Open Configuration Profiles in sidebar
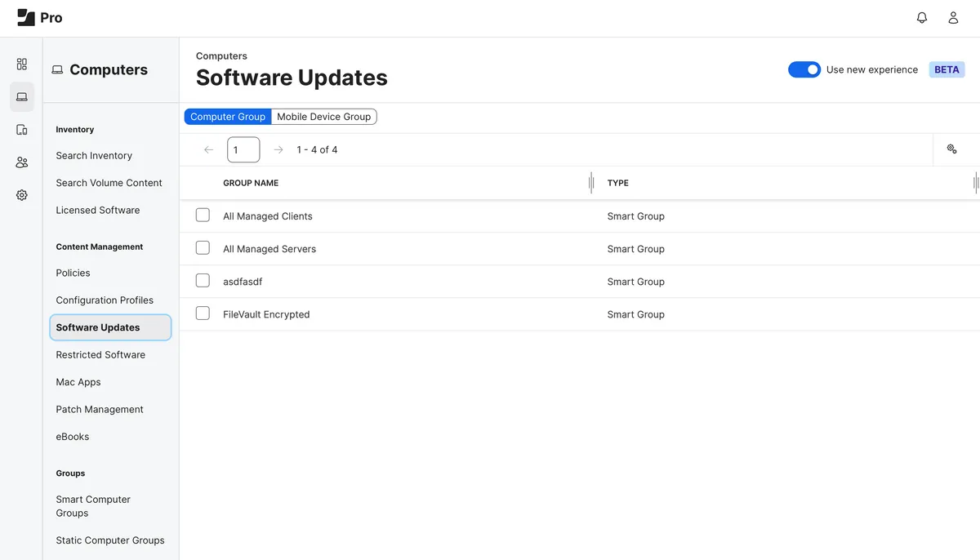 pyautogui.click(x=105, y=300)
